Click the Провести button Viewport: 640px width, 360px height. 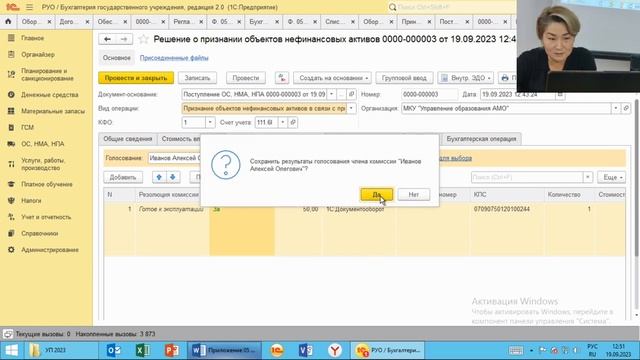246,78
